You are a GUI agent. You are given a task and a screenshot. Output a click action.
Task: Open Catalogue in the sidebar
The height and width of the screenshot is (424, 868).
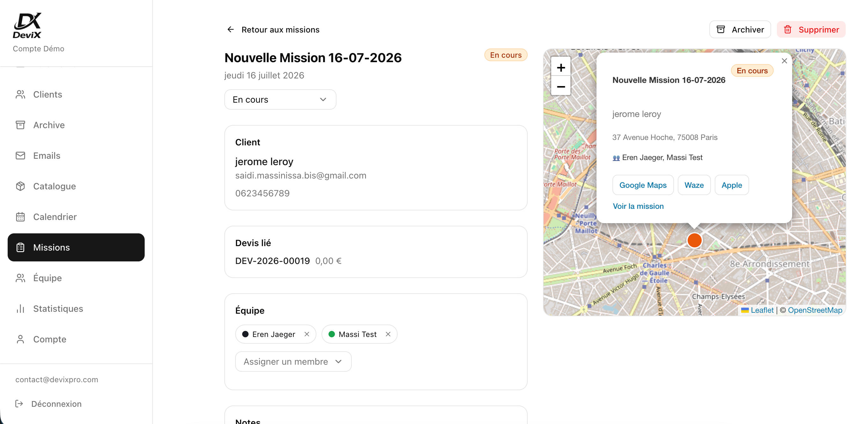click(x=76, y=186)
